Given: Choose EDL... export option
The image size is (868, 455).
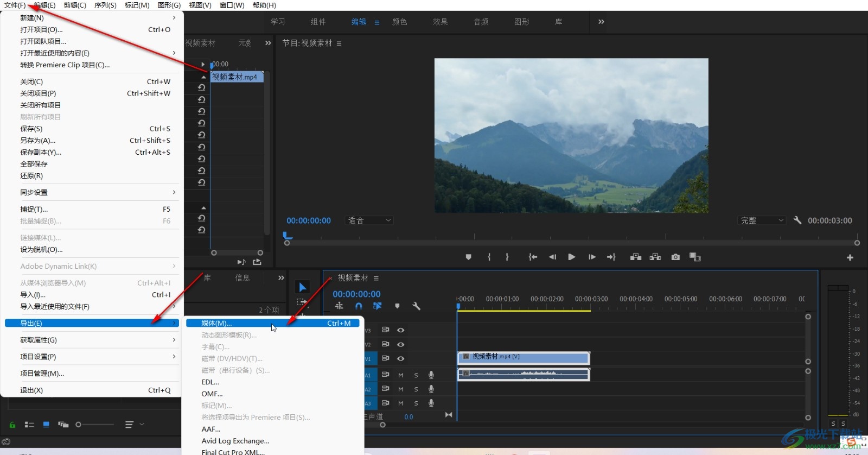Looking at the screenshot, I should tap(210, 382).
